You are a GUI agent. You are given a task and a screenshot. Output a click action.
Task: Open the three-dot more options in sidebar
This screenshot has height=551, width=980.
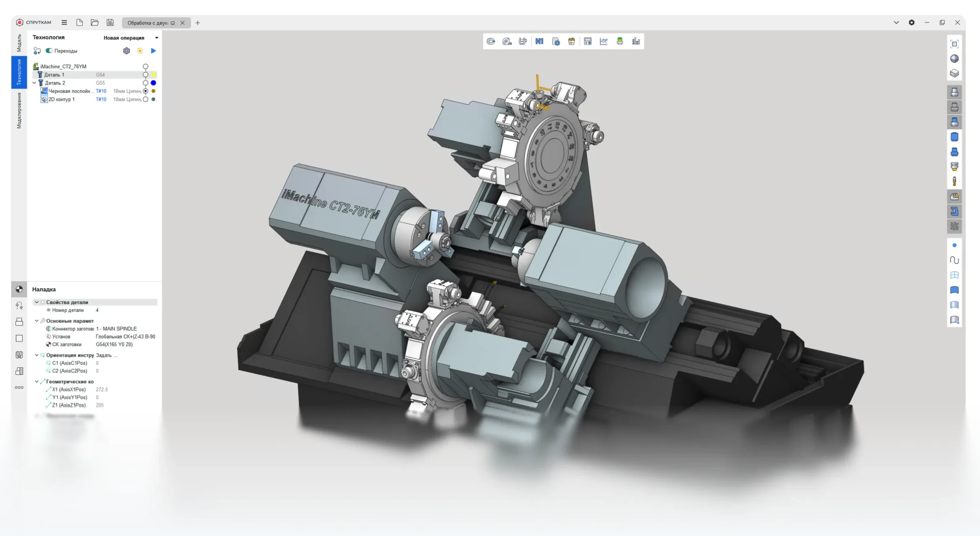tap(19, 387)
